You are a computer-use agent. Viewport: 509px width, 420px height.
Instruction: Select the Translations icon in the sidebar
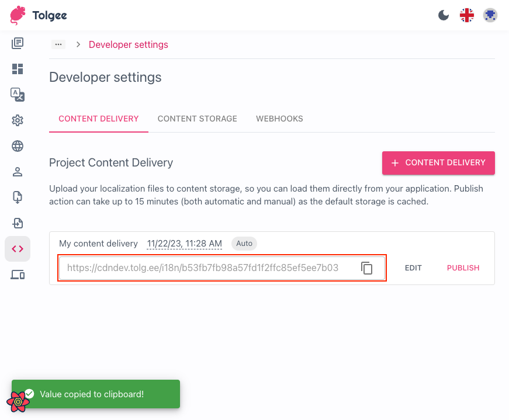[17, 95]
